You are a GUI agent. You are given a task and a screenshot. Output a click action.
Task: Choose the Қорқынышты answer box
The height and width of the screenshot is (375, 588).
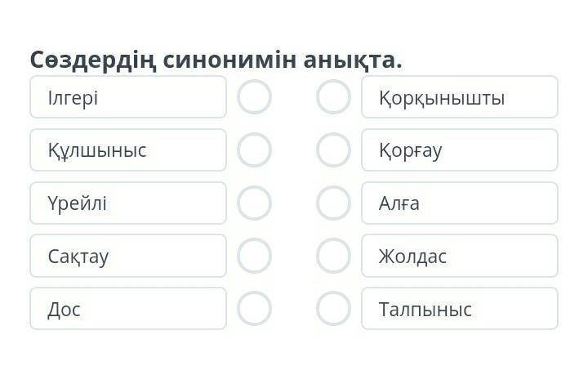(x=459, y=97)
